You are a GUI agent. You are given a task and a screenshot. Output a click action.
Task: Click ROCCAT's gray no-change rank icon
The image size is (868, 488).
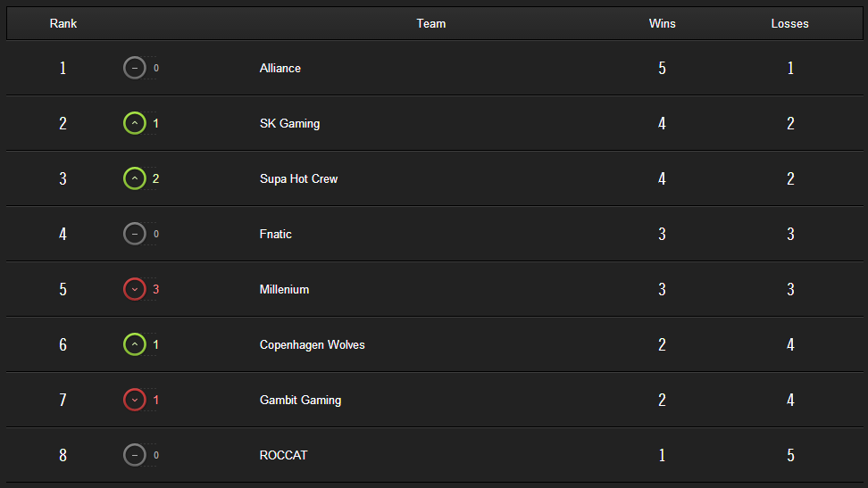pyautogui.click(x=135, y=455)
